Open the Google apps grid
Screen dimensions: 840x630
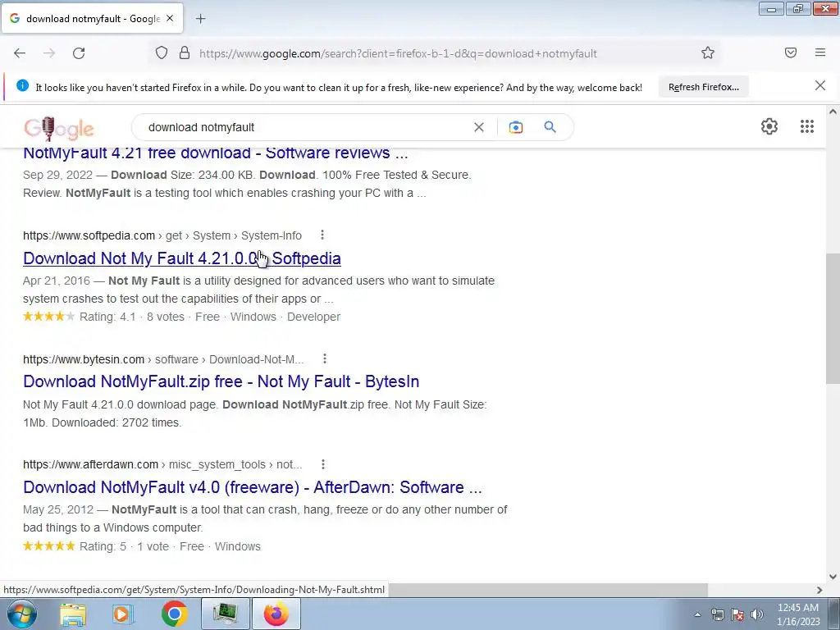807,126
